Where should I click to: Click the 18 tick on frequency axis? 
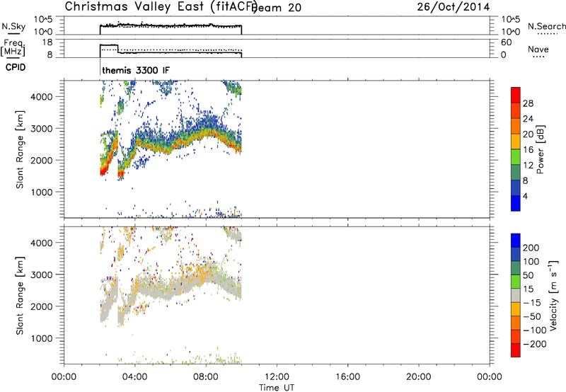pos(47,42)
